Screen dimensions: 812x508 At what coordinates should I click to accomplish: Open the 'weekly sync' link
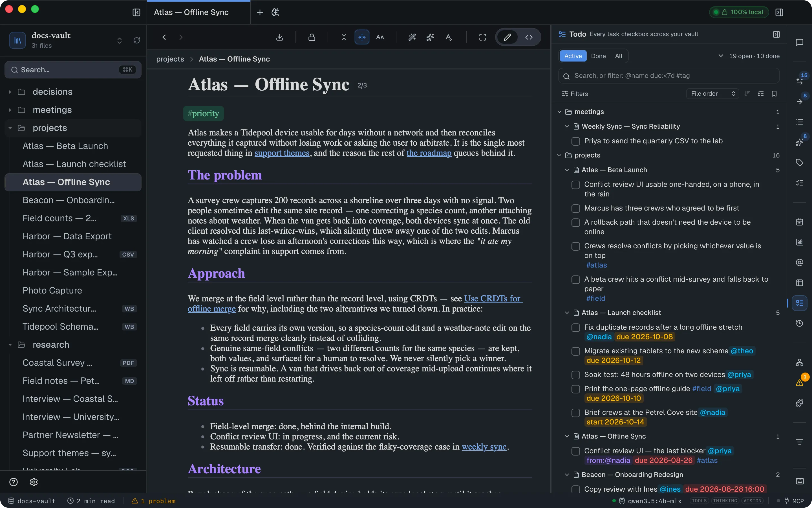point(484,446)
